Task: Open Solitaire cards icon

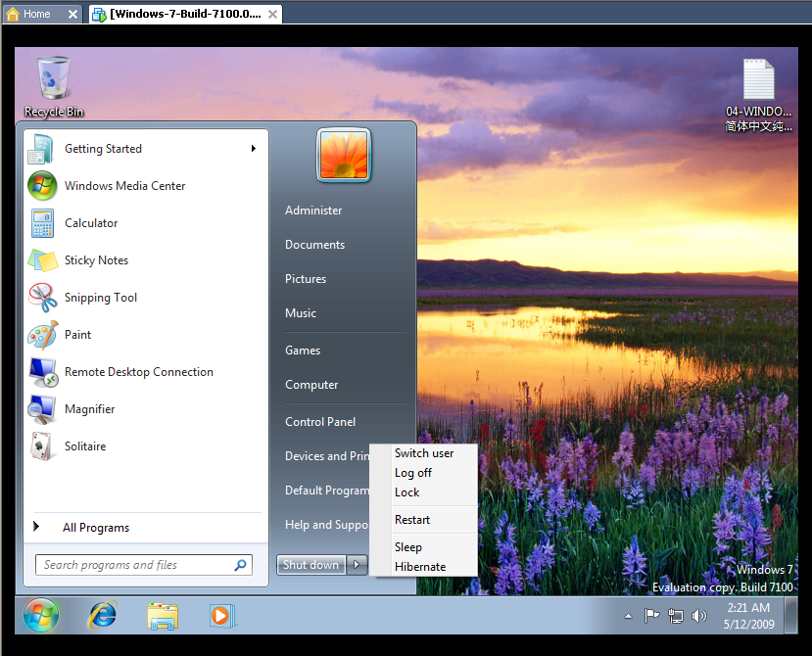Action: tap(41, 446)
